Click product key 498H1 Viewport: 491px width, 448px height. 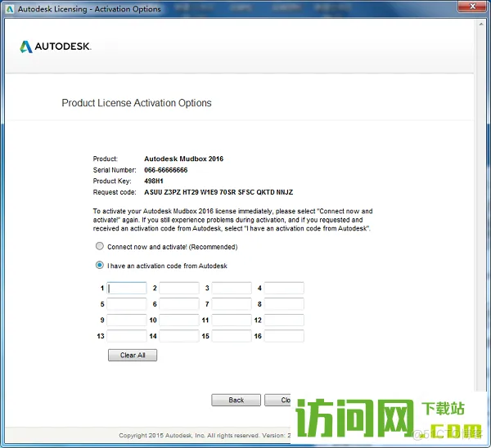154,181
